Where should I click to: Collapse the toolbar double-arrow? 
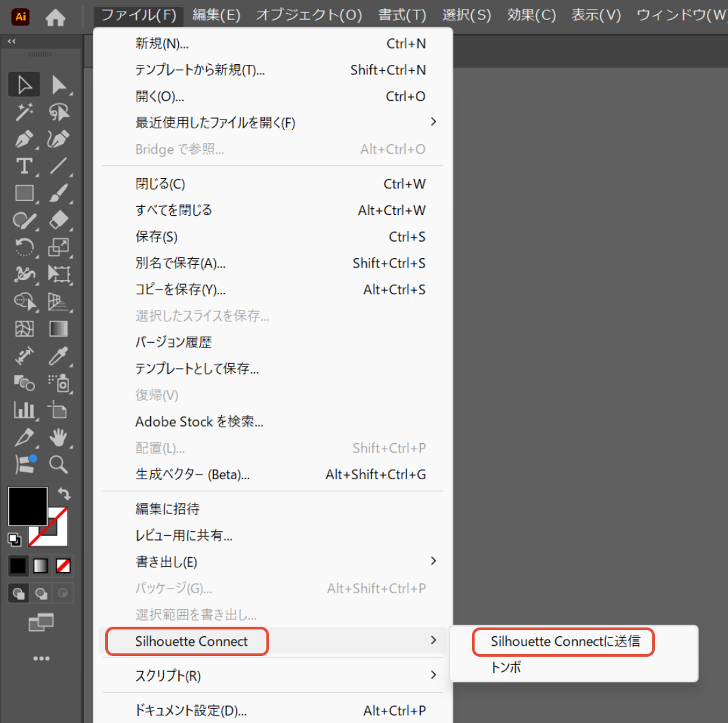[x=12, y=41]
